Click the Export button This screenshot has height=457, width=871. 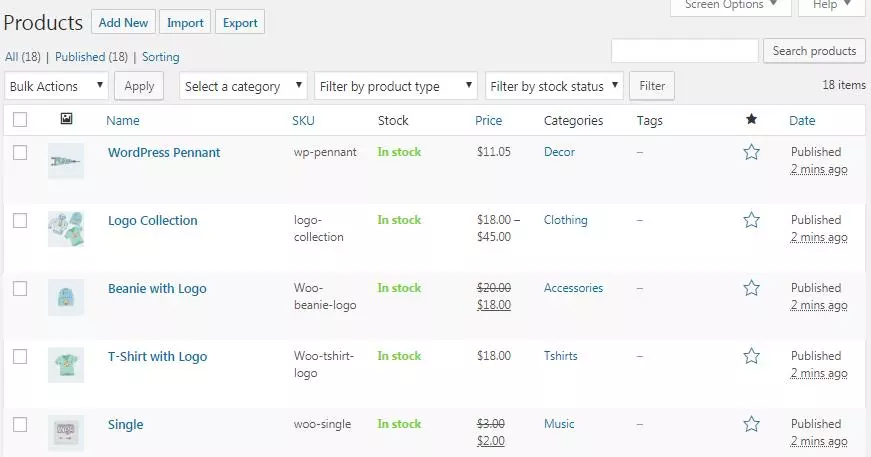[x=240, y=23]
